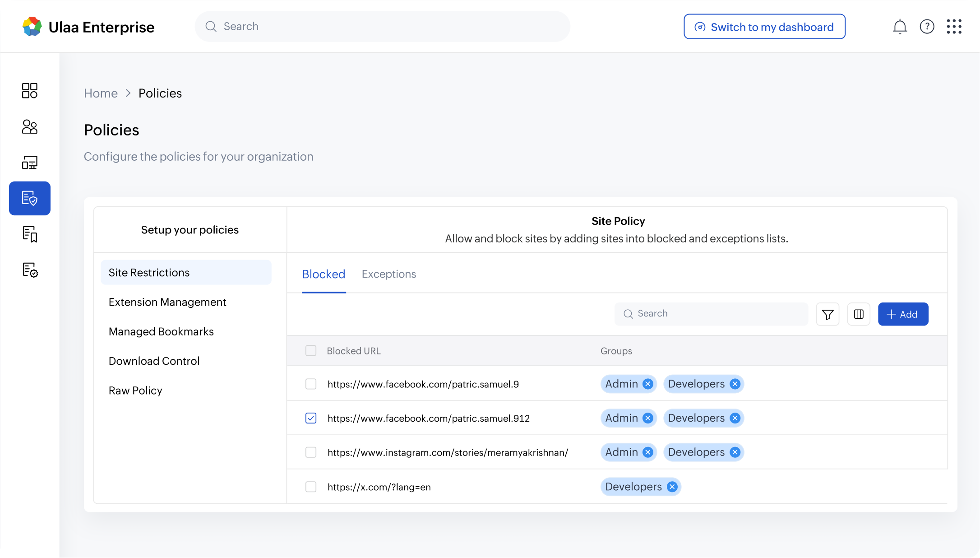Image resolution: width=980 pixels, height=558 pixels.
Task: Click the Add button
Action: click(903, 314)
